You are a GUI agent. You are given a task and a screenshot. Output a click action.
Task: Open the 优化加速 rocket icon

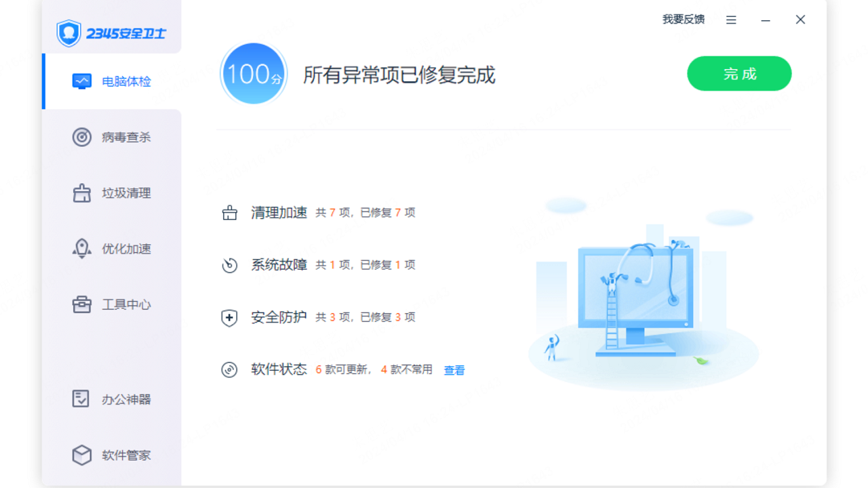coord(81,249)
